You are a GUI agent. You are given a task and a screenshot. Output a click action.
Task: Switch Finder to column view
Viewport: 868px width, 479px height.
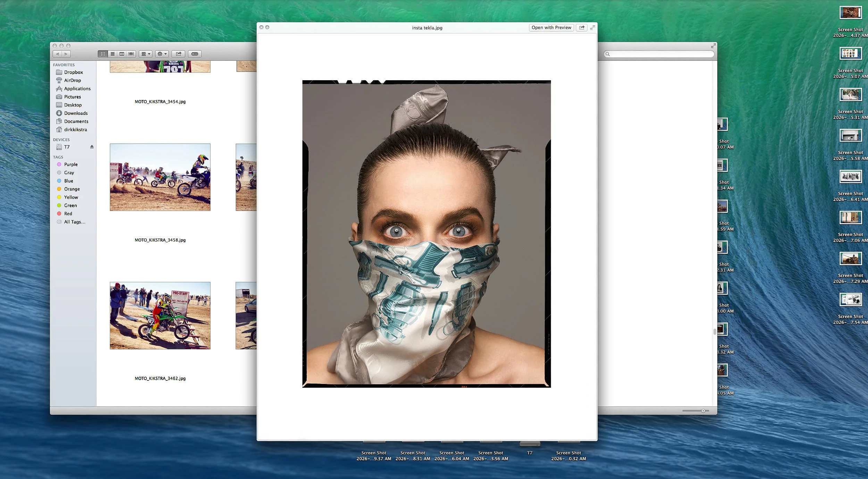pos(122,54)
